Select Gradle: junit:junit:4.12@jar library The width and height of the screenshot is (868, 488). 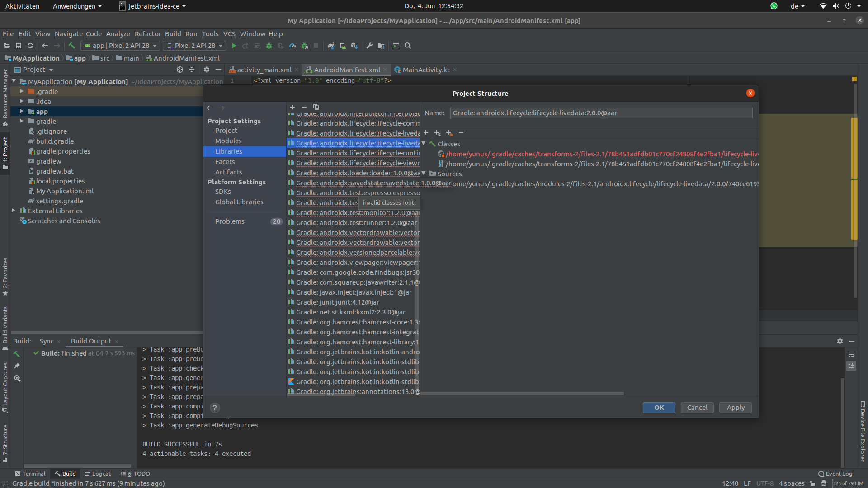[x=338, y=302]
